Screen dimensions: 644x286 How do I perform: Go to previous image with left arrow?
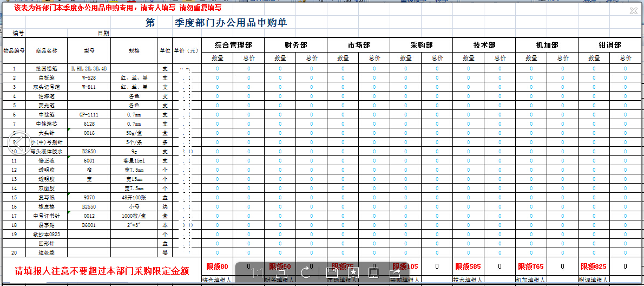click(19, 143)
